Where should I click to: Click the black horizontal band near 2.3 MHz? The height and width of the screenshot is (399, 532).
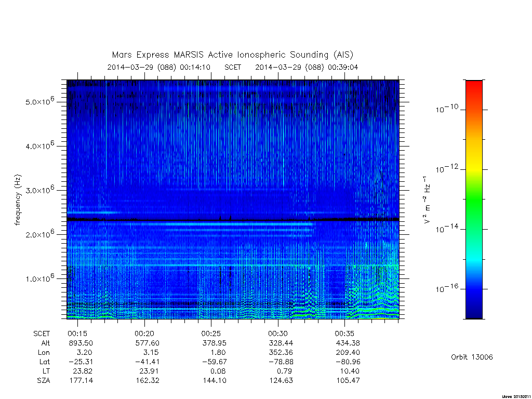[x=233, y=220]
